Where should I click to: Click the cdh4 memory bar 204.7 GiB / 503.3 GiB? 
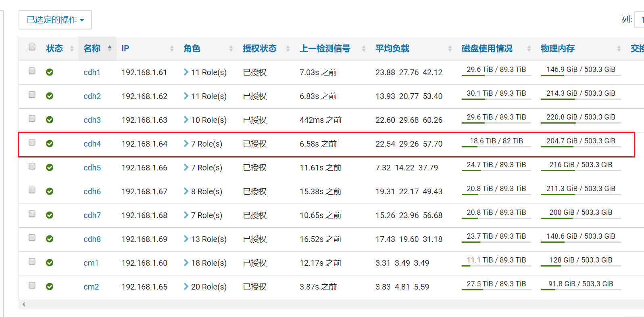[x=581, y=142]
